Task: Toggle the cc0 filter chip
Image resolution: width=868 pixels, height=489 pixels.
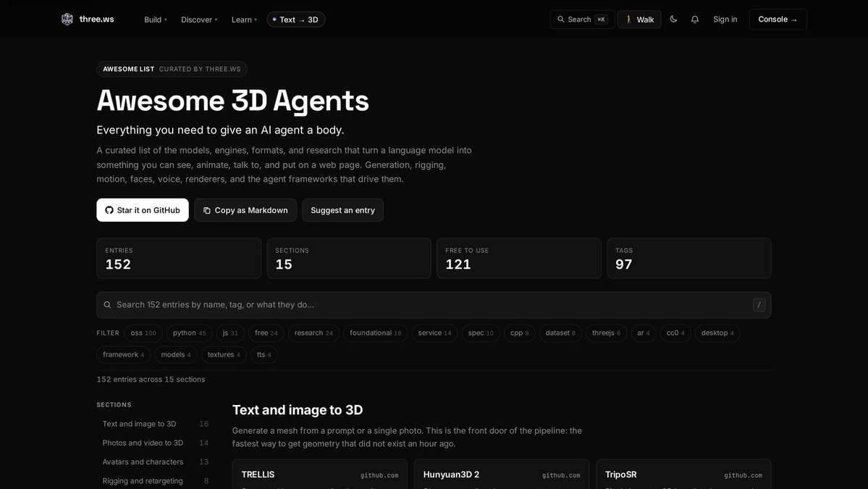Action: [x=675, y=333]
